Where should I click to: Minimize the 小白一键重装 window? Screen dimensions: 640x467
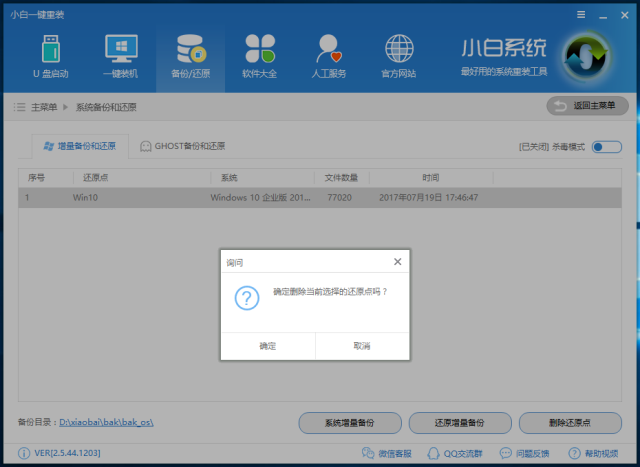603,16
